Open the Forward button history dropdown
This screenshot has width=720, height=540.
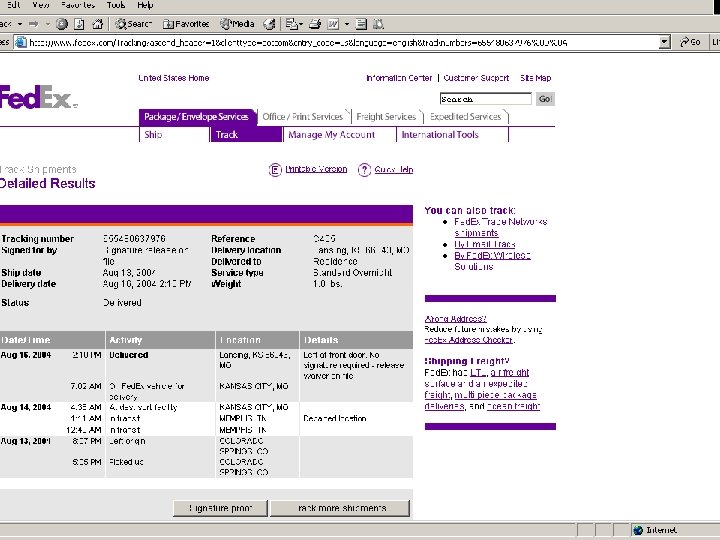point(47,24)
